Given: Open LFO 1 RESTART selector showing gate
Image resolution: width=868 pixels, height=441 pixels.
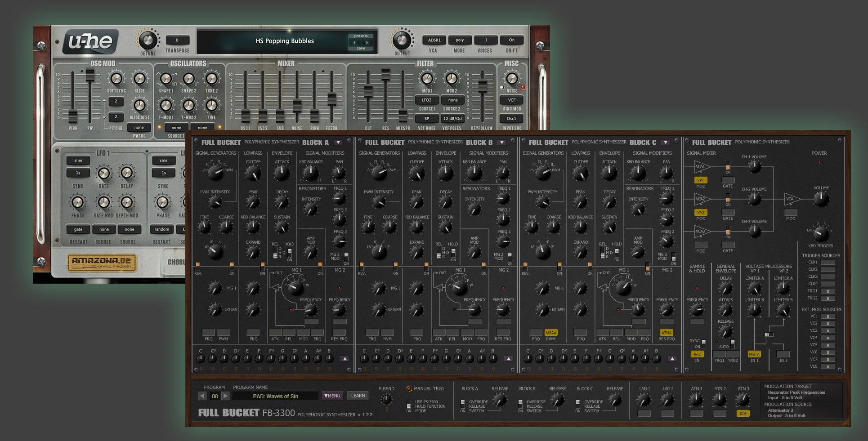Looking at the screenshot, I should pos(78,229).
